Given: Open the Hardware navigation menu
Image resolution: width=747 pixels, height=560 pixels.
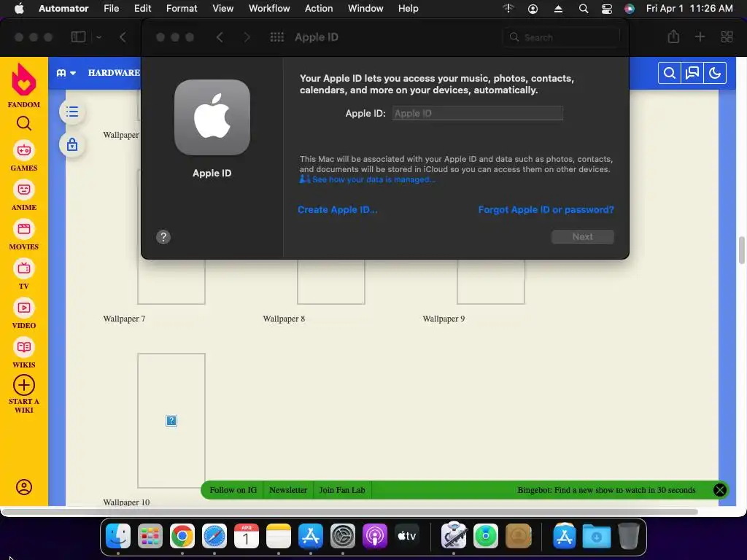Looking at the screenshot, I should tap(114, 73).
